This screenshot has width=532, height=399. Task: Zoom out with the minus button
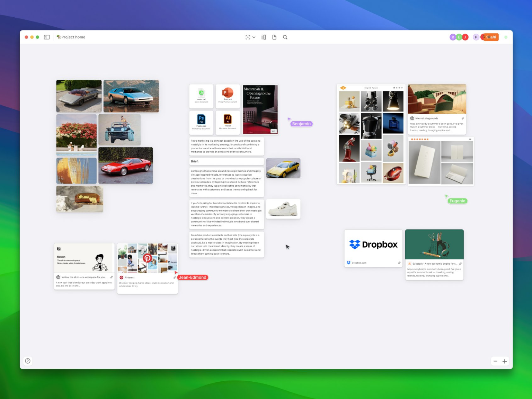[x=495, y=361]
